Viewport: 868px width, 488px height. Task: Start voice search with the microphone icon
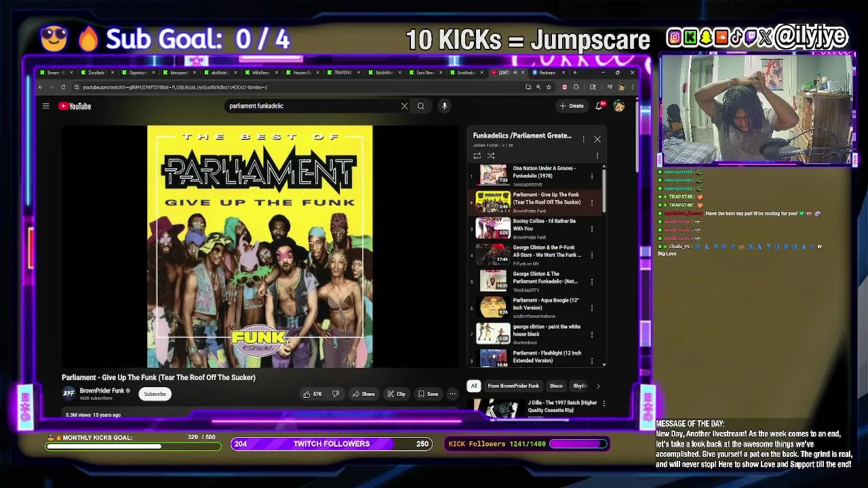(444, 106)
